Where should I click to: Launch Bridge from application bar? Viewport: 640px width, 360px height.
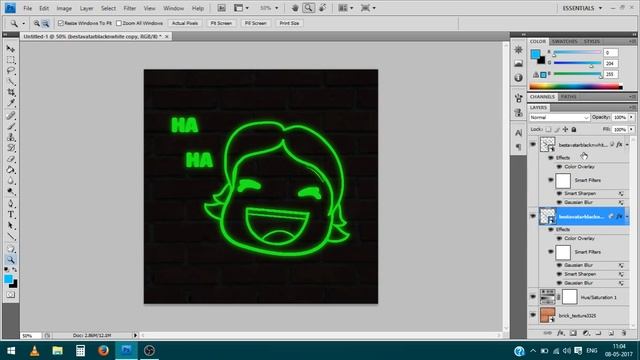[x=221, y=8]
